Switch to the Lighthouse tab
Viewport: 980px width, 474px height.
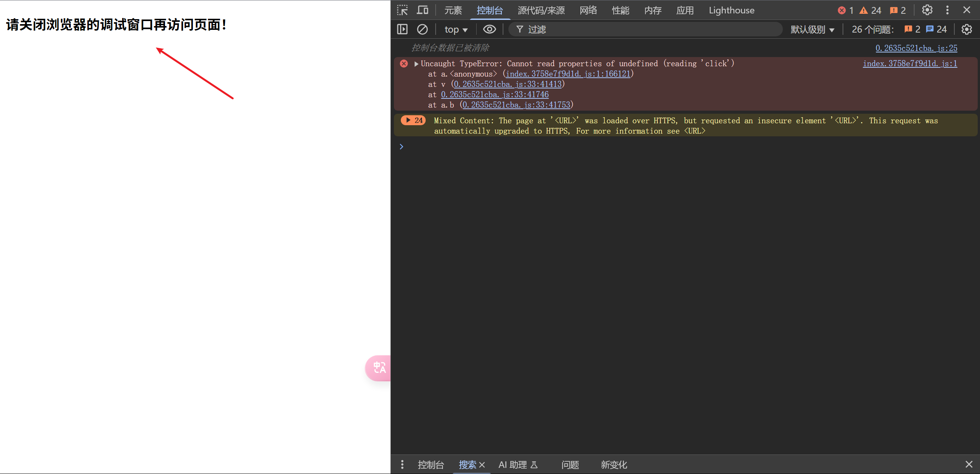click(731, 10)
